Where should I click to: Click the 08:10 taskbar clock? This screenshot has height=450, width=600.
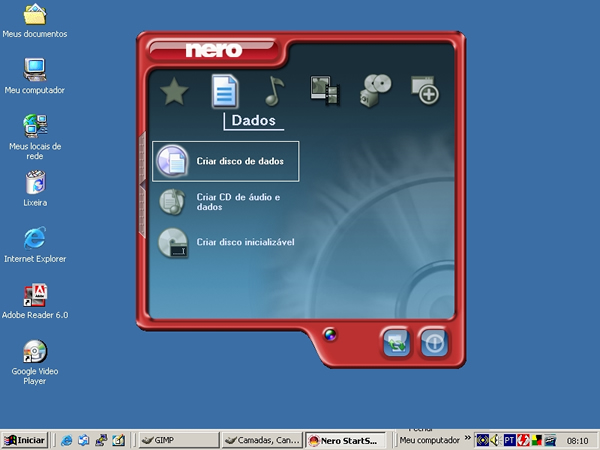(577, 441)
